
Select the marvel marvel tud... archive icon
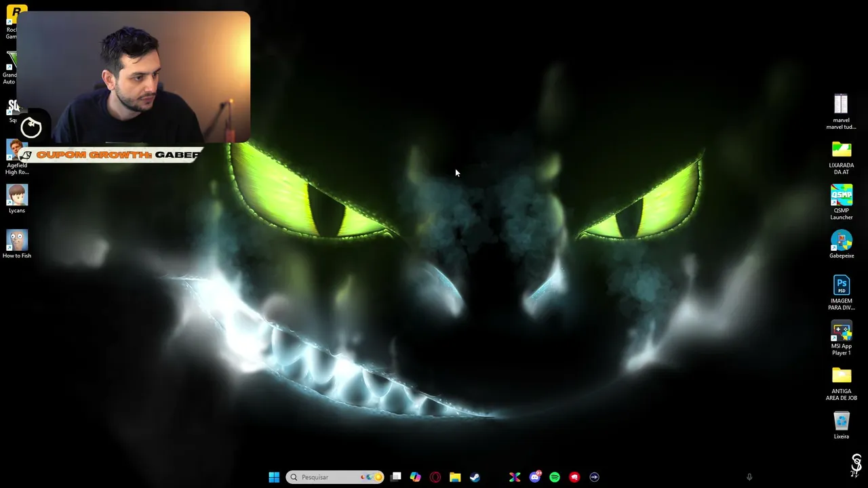[x=841, y=112]
